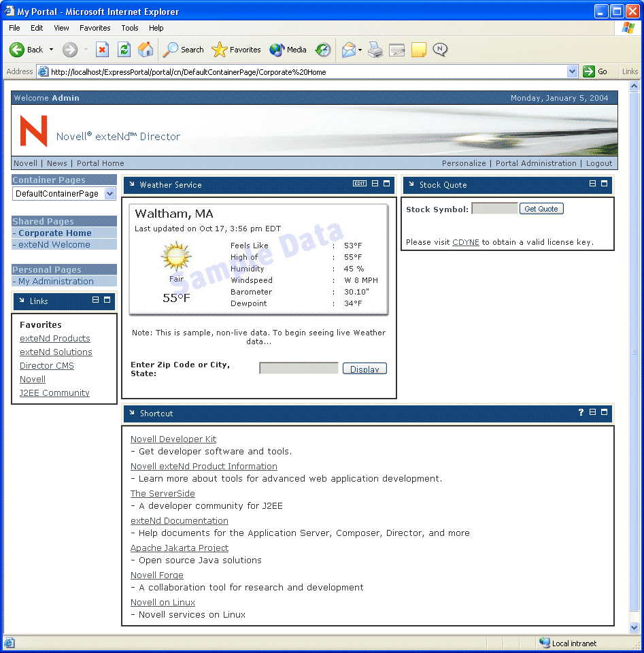Click the Stop icon in the toolbar
Image resolution: width=644 pixels, height=653 pixels.
pos(103,50)
